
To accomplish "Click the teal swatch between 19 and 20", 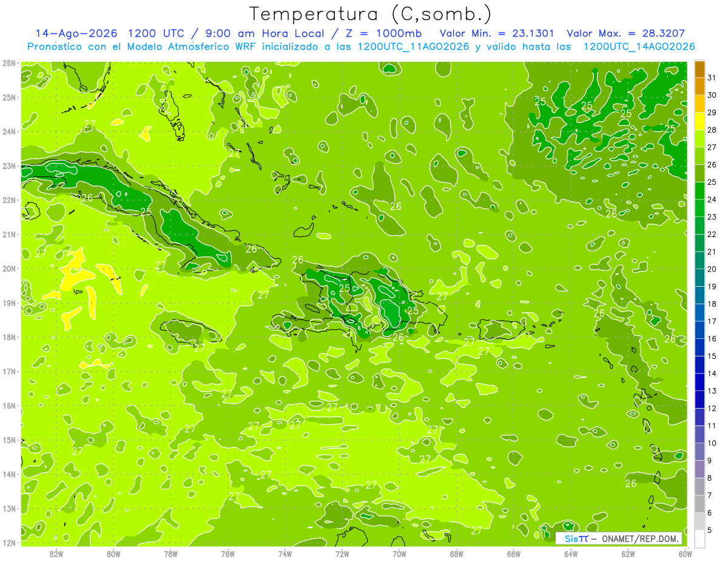I will (x=699, y=278).
